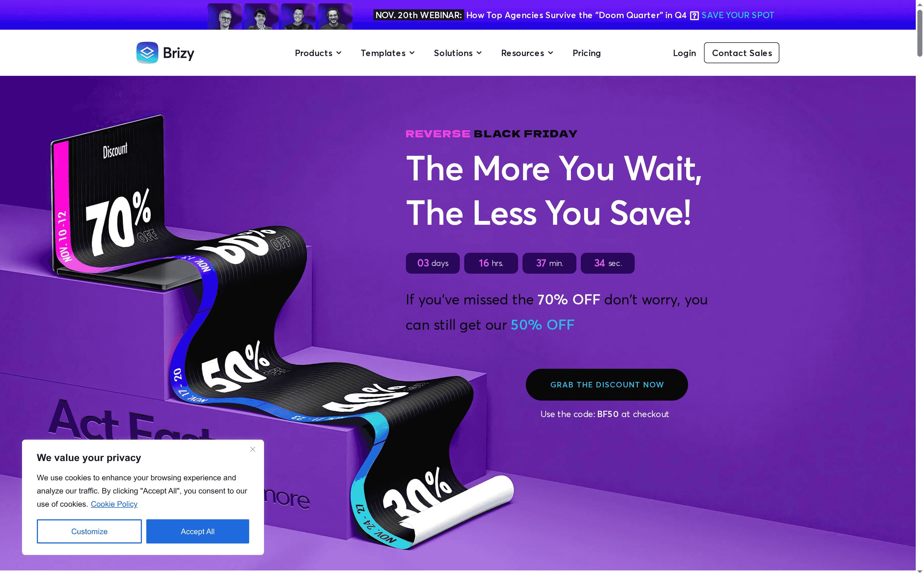
Task: Expand the Templates dropdown menu
Action: [387, 53]
